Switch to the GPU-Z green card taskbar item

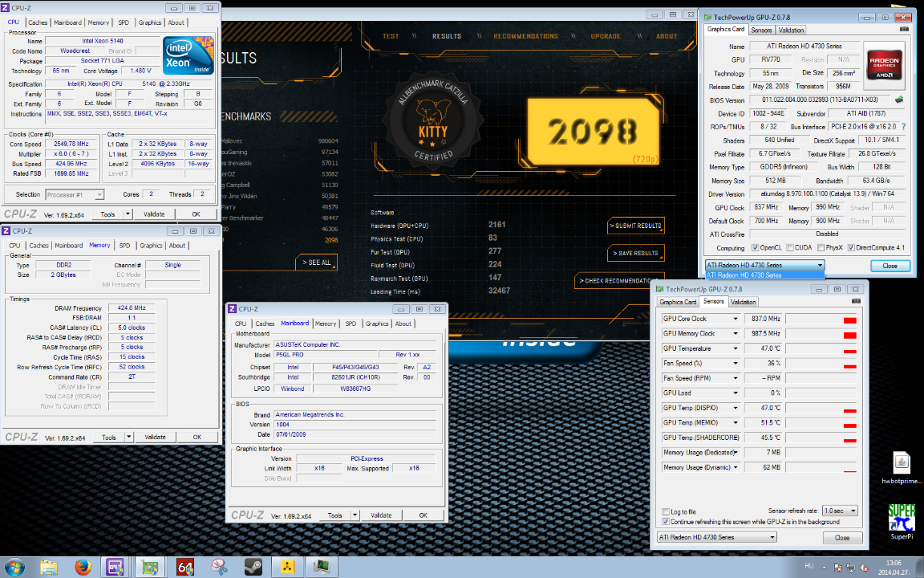[150, 568]
